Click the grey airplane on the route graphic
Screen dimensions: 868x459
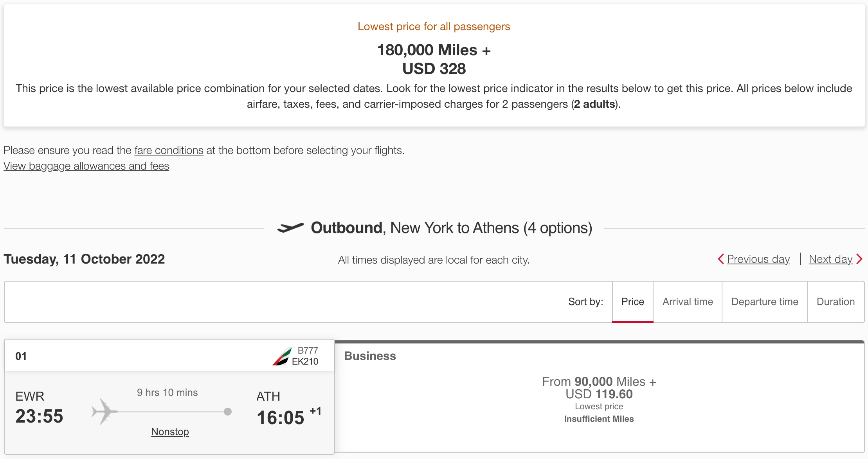tap(104, 412)
